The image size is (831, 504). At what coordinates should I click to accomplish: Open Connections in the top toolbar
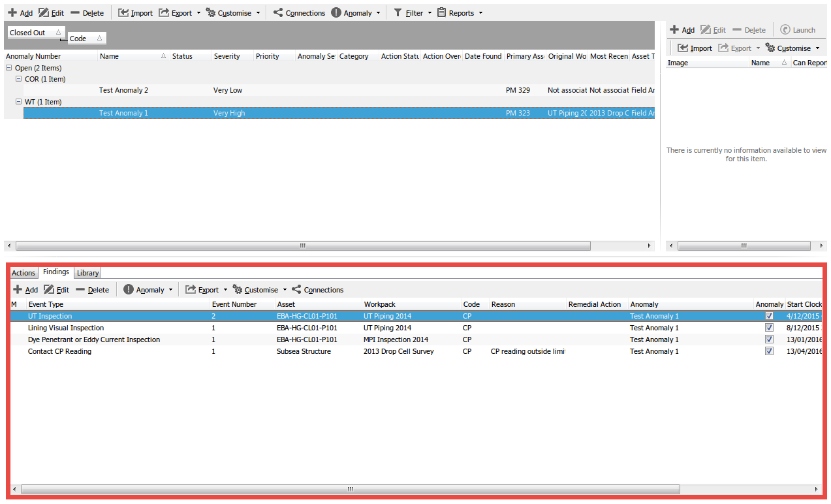pyautogui.click(x=298, y=13)
